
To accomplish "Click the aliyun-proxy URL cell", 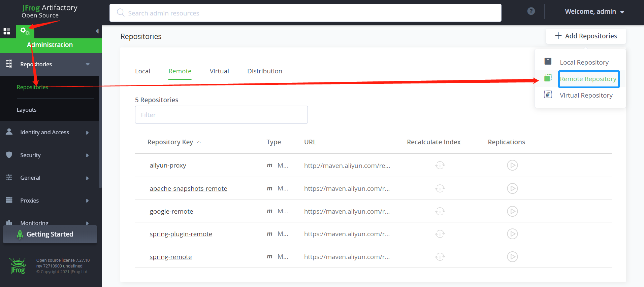I will pos(347,166).
